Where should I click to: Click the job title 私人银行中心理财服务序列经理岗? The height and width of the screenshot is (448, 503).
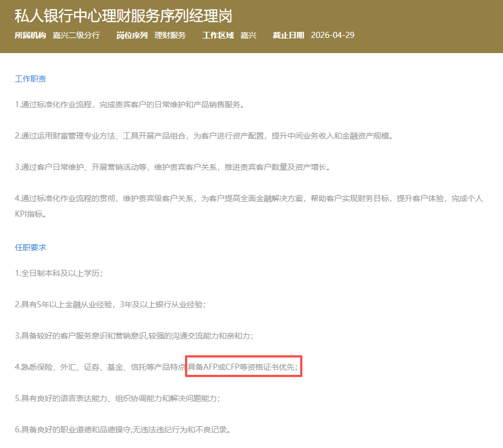coord(124,15)
